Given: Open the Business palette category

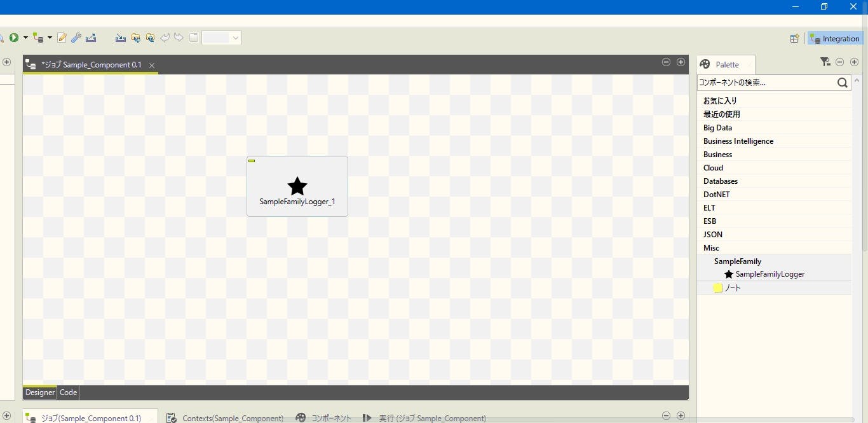Looking at the screenshot, I should (774, 154).
